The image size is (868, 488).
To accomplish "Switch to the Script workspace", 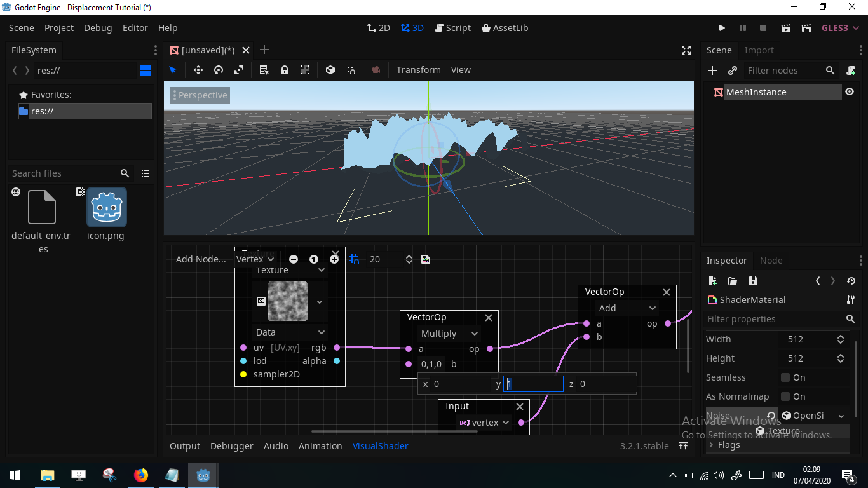I will coord(452,28).
